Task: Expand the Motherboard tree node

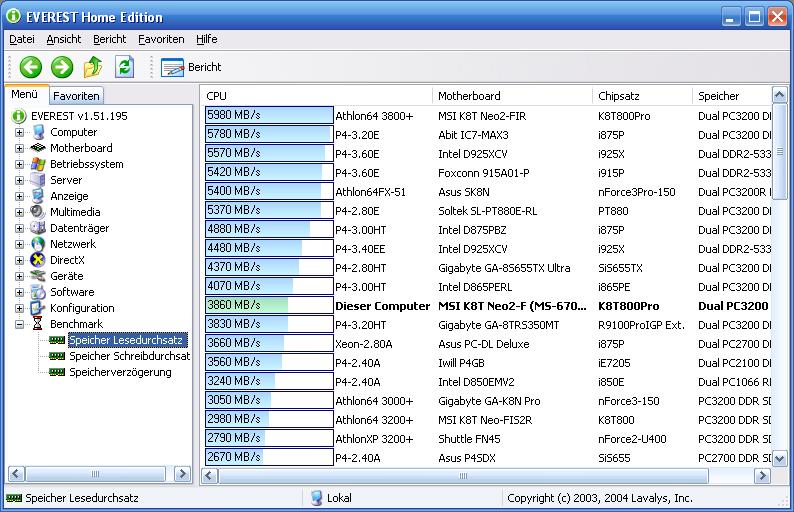Action: coord(19,148)
